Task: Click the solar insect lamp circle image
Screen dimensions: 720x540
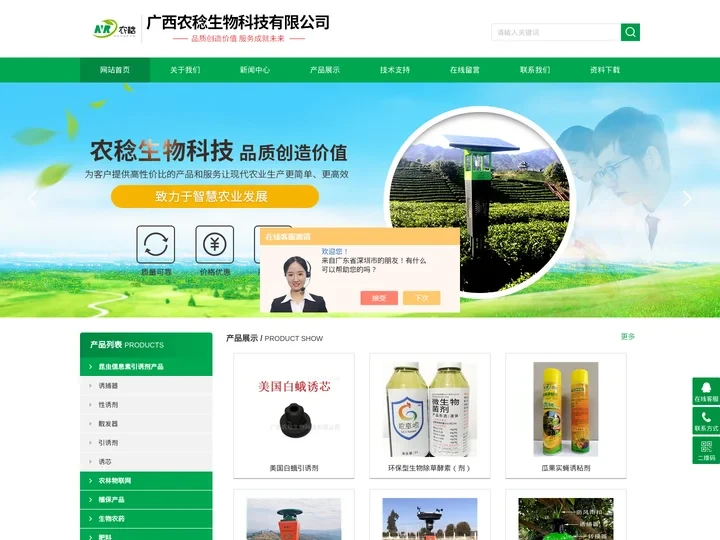Action: (x=479, y=202)
